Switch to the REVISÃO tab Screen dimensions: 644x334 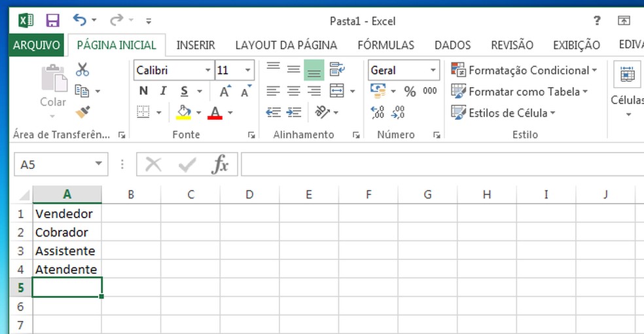coord(512,45)
